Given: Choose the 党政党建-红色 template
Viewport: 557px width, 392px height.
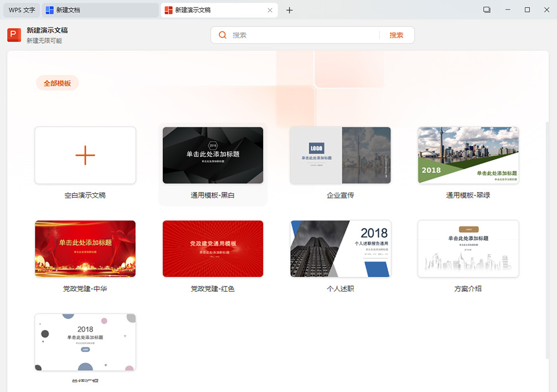Looking at the screenshot, I should coord(212,248).
